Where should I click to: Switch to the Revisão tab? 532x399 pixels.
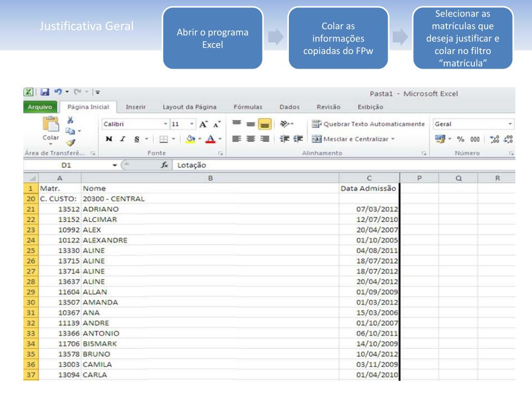[328, 107]
